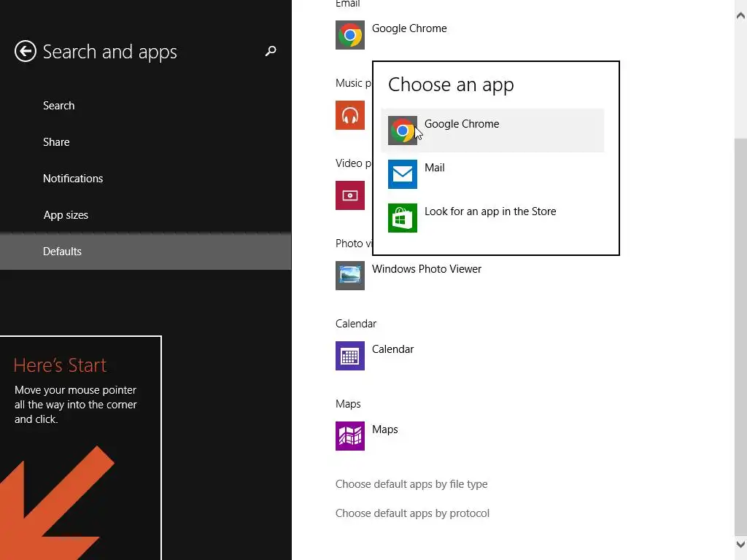Click the vertical scrollbar thumb

(x=740, y=335)
